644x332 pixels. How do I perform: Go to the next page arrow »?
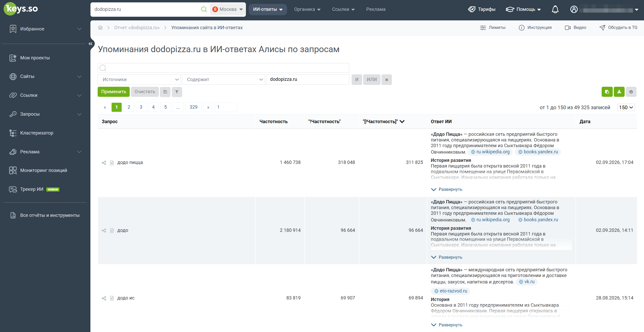coord(208,107)
